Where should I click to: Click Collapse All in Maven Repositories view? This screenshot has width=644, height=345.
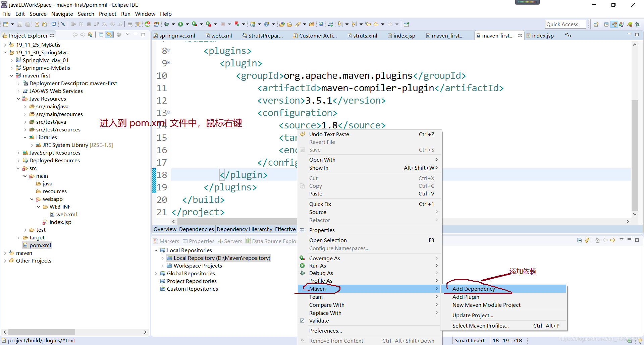(579, 240)
